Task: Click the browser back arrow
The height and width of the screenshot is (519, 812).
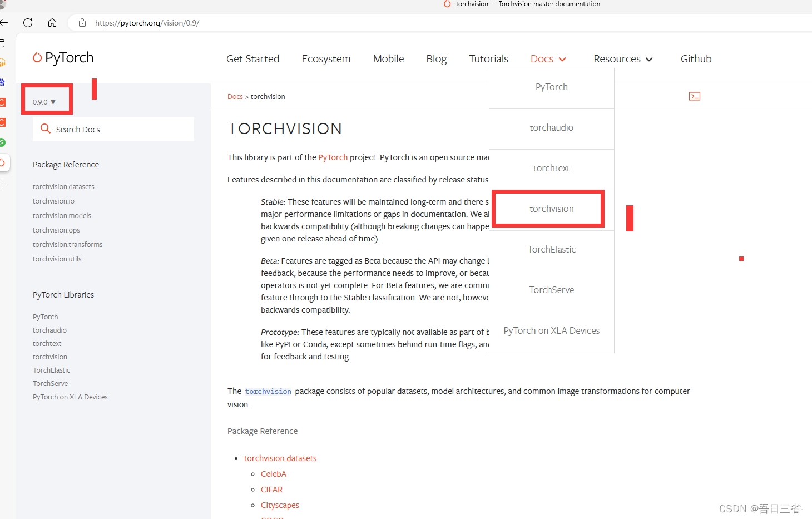Action: pos(4,23)
